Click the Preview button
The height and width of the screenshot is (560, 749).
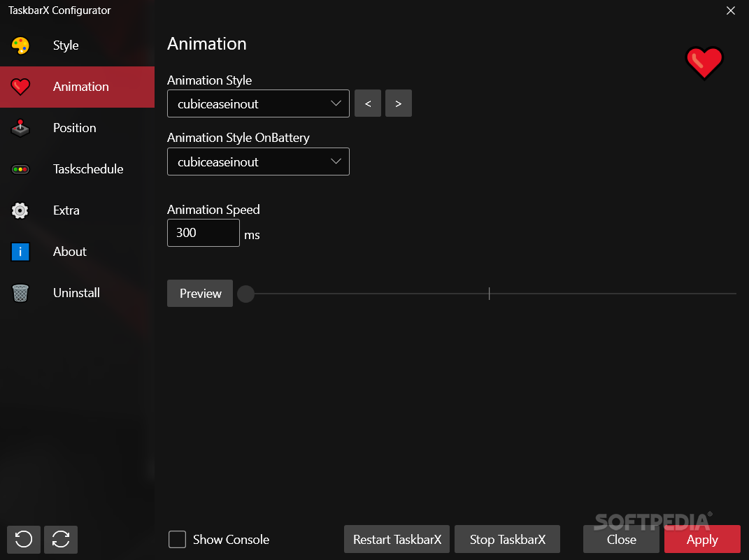200,294
